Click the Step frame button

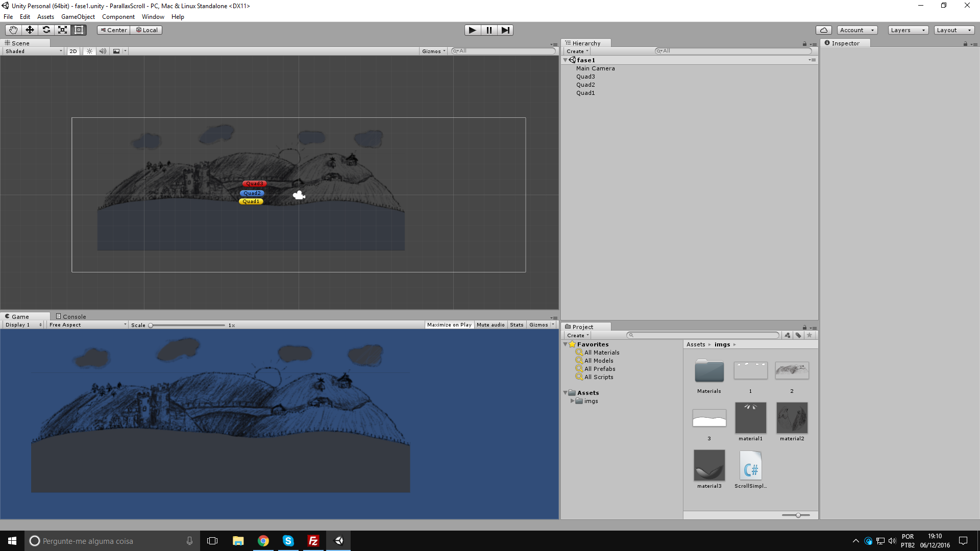coord(505,30)
